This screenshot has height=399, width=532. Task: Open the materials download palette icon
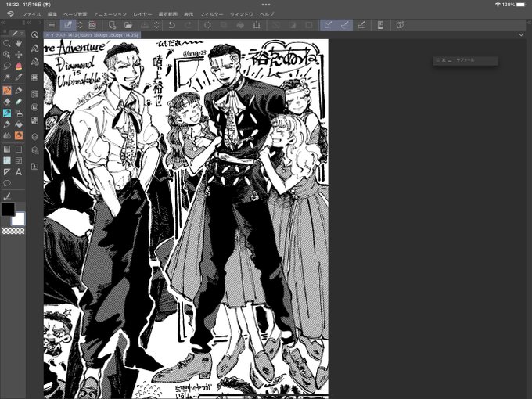click(x=34, y=166)
